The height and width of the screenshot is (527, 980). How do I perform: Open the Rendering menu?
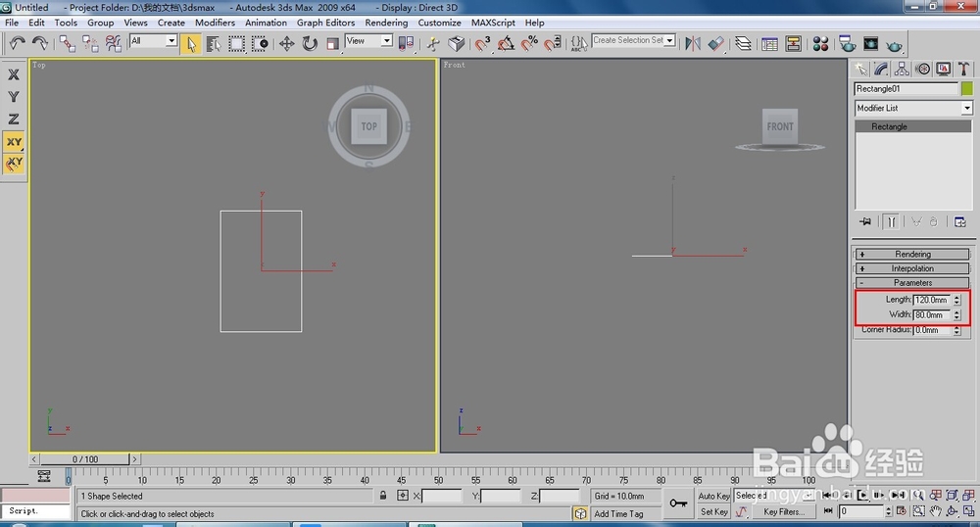[x=386, y=23]
